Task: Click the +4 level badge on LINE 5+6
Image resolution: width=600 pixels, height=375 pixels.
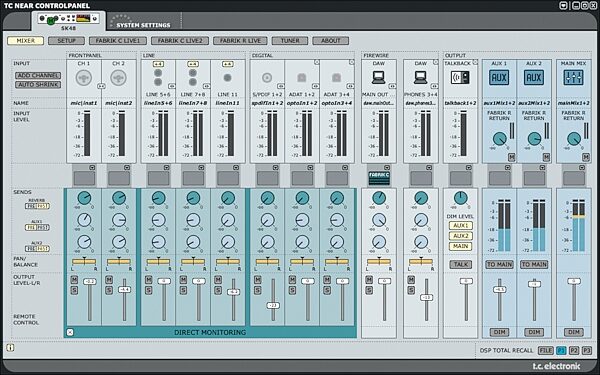Action: 158,64
